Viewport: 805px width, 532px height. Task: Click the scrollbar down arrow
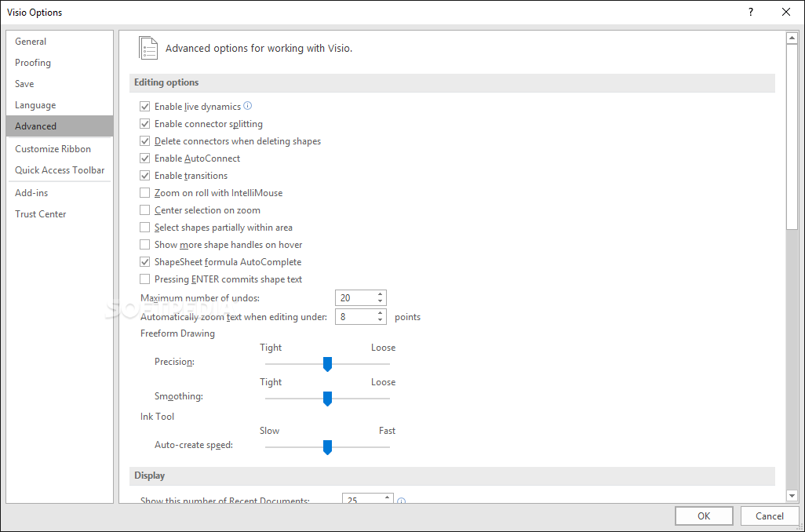click(792, 496)
